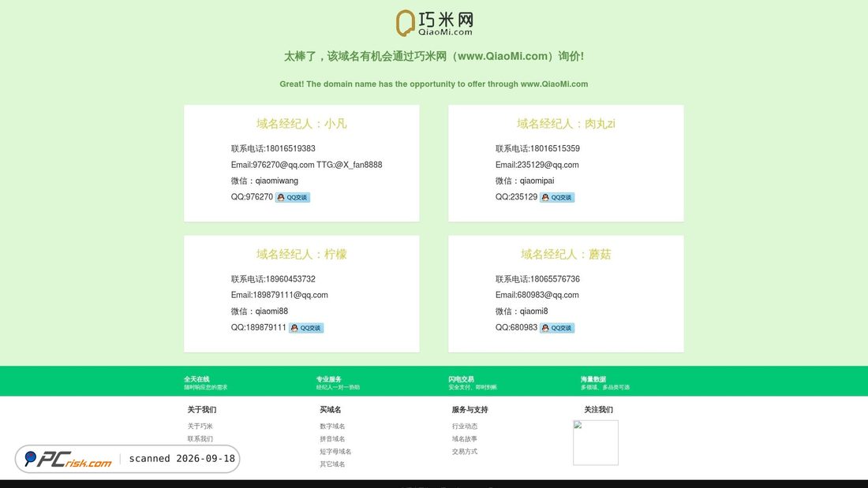This screenshot has width=868, height=488.
Task: Open QQ chat button for QQ:235129
Action: point(557,198)
